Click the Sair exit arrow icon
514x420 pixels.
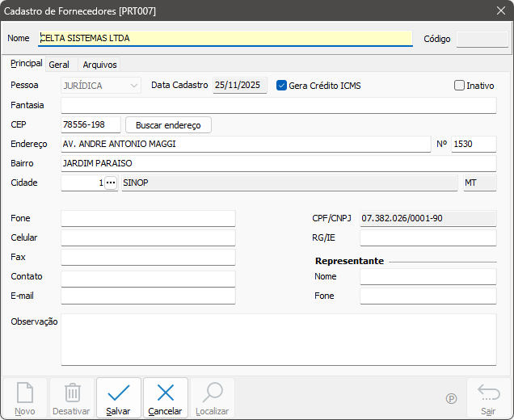(488, 393)
